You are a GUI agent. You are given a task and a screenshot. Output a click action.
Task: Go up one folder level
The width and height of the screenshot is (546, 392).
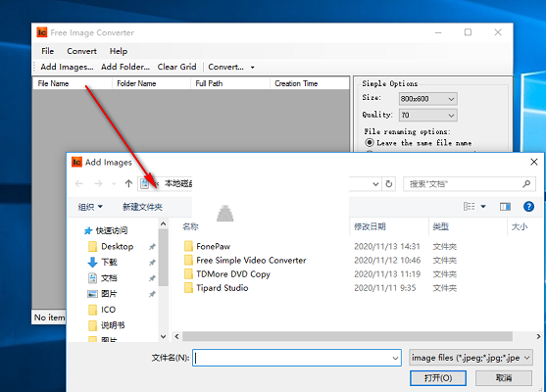pos(128,183)
